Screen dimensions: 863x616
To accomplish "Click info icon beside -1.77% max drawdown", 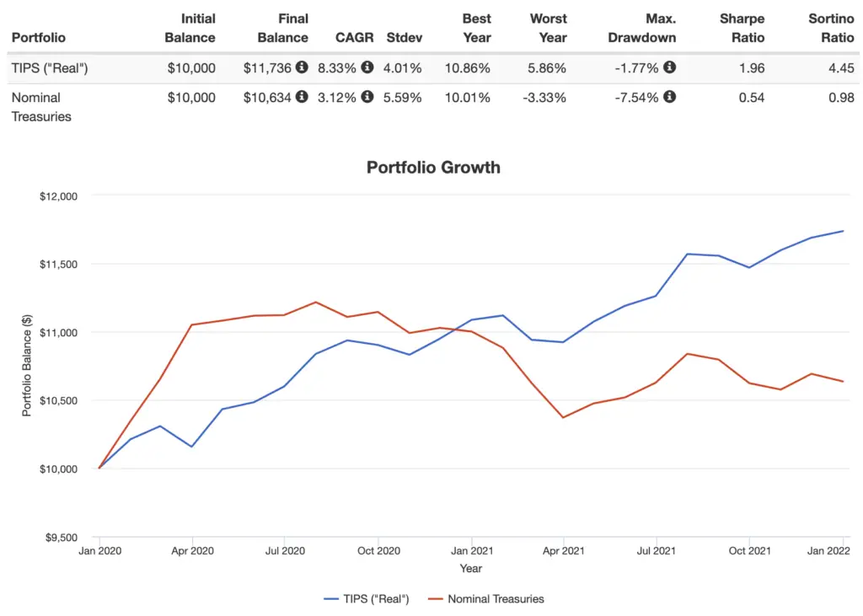I will point(669,67).
